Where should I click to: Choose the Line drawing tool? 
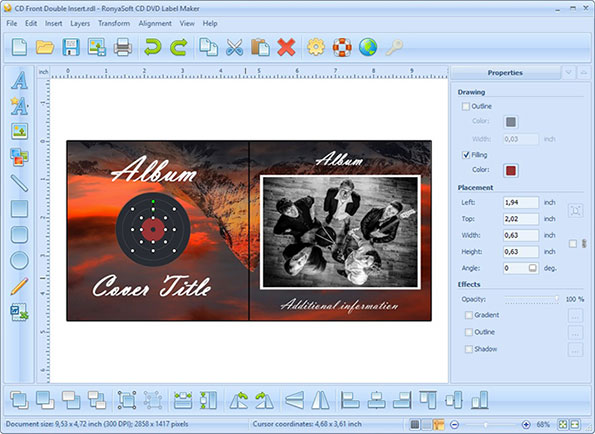(x=19, y=183)
